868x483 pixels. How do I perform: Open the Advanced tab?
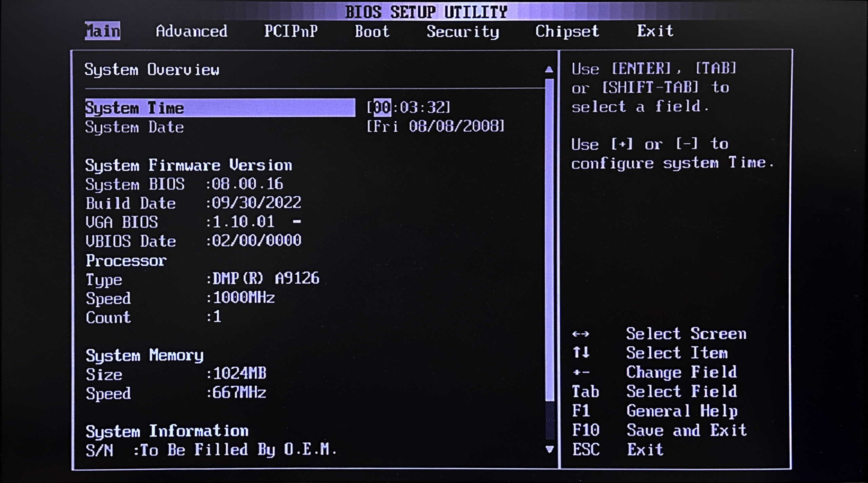(192, 31)
